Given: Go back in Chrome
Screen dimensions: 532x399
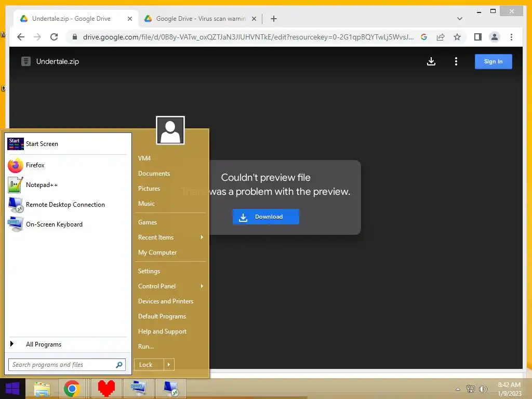Looking at the screenshot, I should (21, 37).
